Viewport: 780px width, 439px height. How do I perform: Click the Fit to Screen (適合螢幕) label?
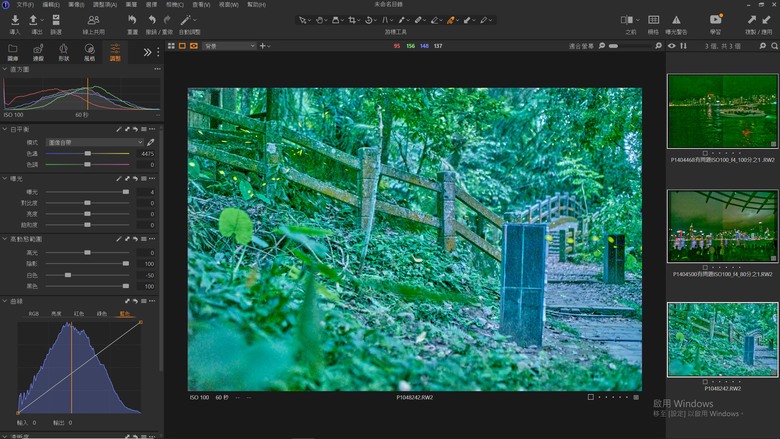coord(581,46)
